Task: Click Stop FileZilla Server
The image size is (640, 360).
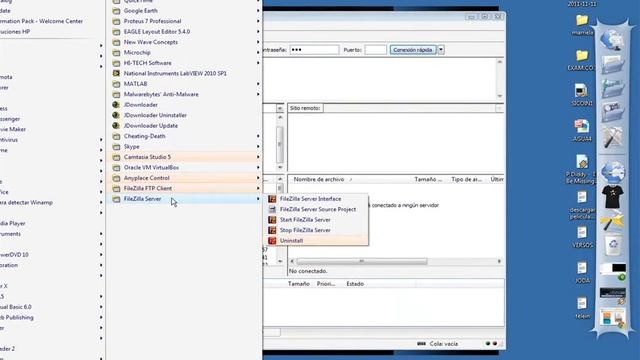Action: (305, 230)
